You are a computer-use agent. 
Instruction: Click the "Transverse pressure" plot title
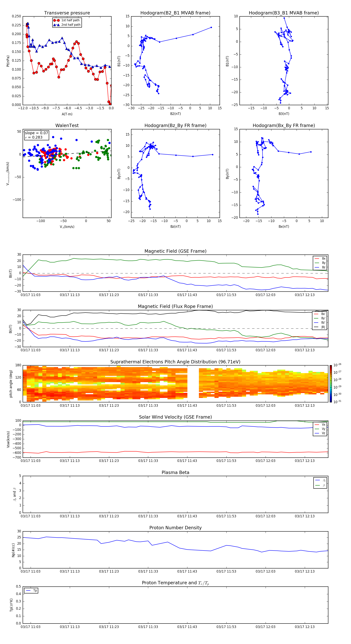(x=67, y=13)
